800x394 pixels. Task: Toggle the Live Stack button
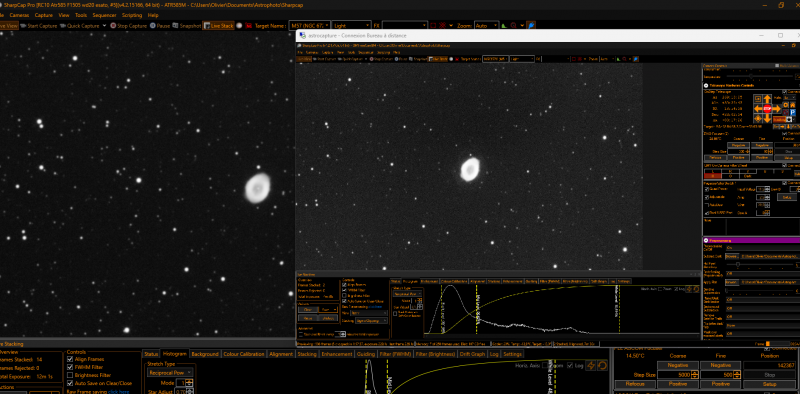pyautogui.click(x=218, y=25)
